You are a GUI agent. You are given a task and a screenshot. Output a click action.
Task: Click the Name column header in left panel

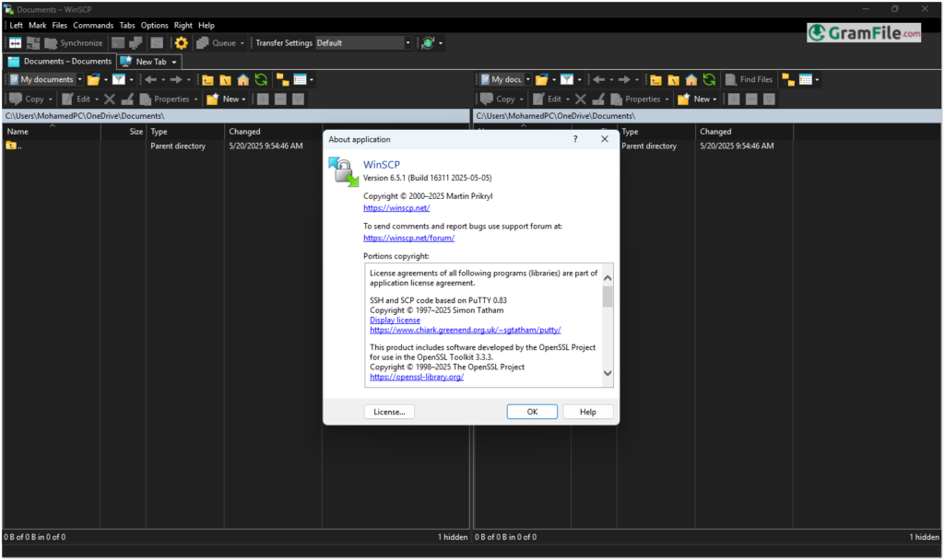pos(18,132)
